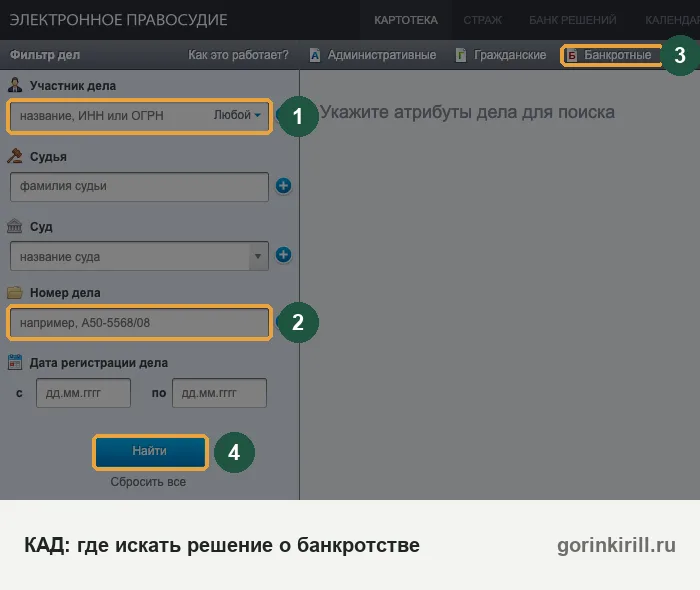This screenshot has width=700, height=590.
Task: Open the Картотека tab
Action: 405,20
